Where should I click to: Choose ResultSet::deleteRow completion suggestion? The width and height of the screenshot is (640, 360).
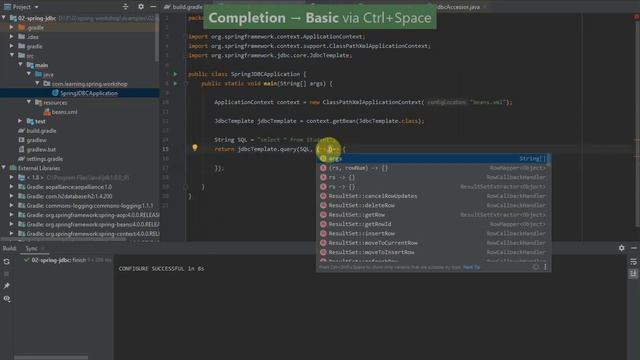tap(434, 205)
